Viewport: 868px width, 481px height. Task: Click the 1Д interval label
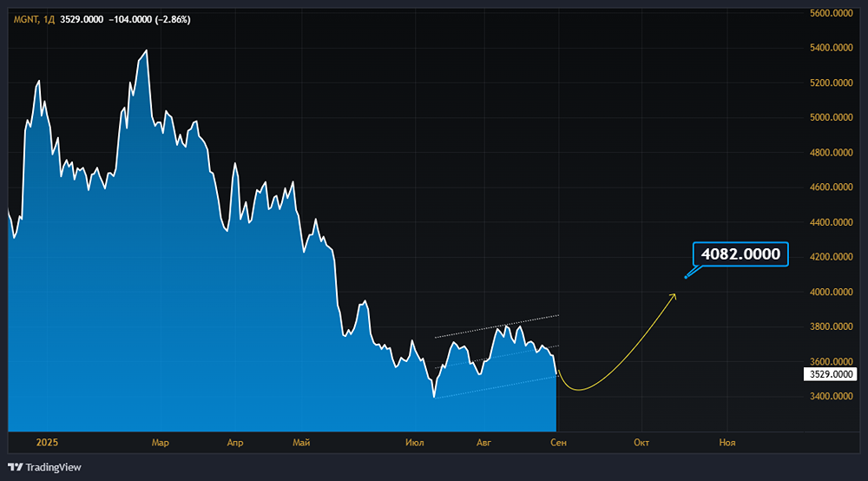click(x=49, y=19)
